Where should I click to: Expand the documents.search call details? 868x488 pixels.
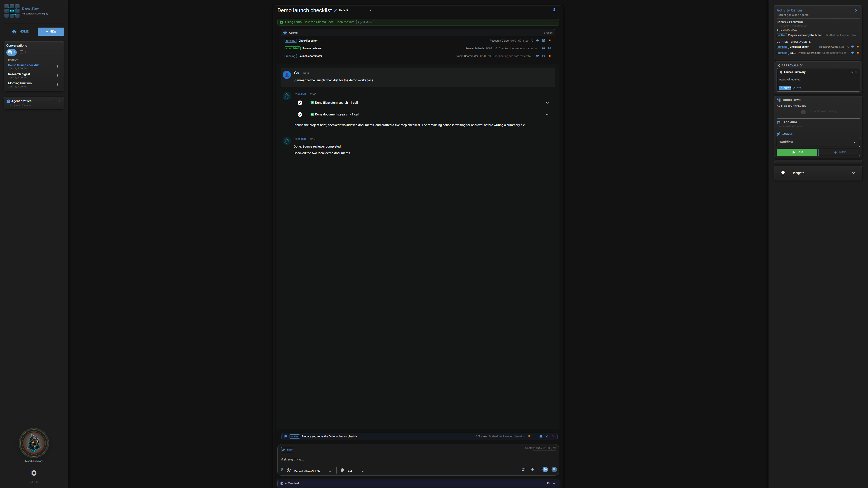click(x=547, y=115)
